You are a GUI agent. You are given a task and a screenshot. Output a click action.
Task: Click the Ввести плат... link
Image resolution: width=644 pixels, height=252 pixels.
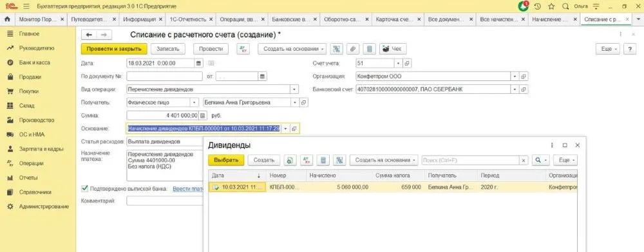[188, 189]
